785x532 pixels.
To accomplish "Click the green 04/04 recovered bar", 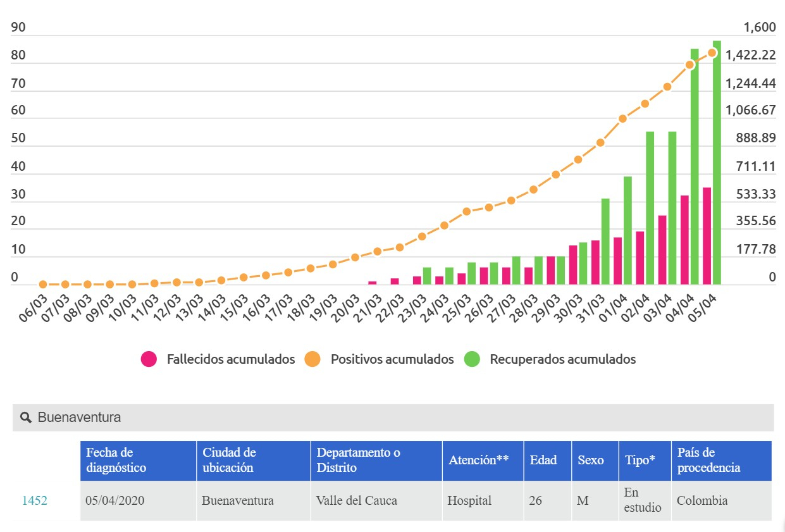I will (x=695, y=166).
